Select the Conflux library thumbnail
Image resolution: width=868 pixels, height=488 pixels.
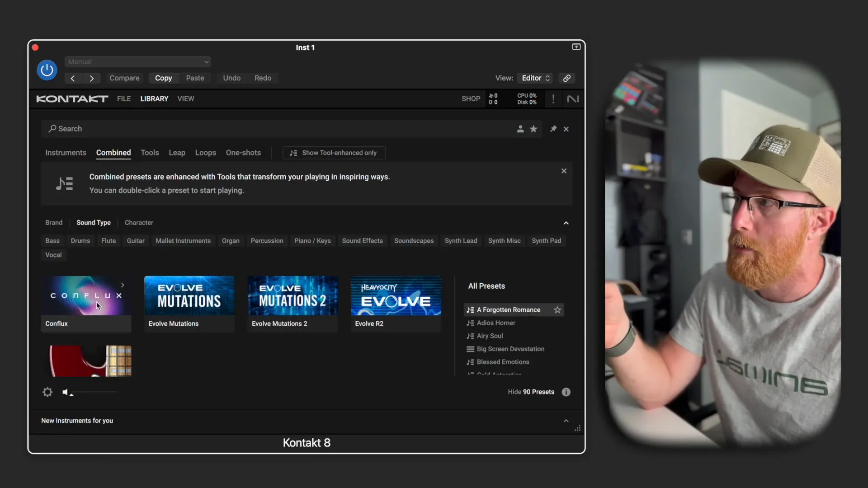click(86, 304)
